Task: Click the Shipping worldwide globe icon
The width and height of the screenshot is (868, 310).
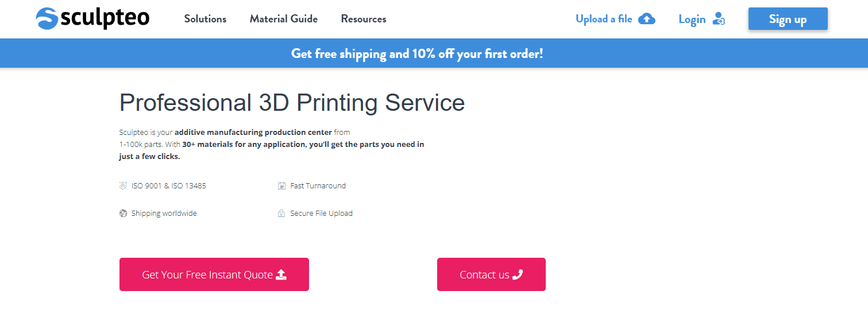Action: coord(123,214)
